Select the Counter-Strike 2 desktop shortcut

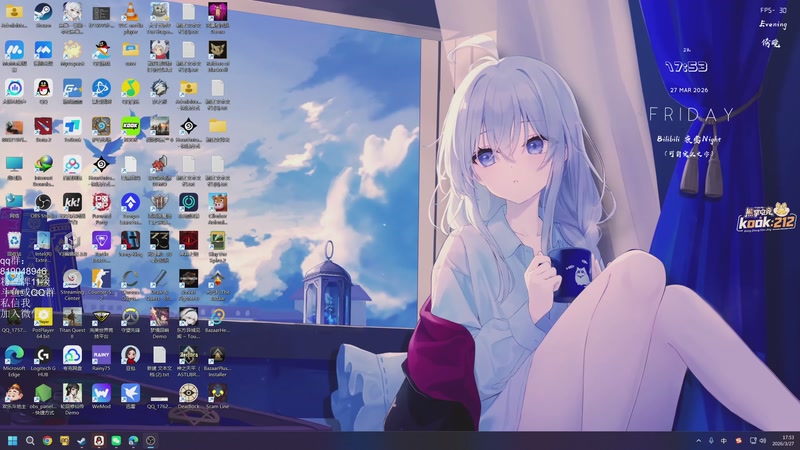(102, 285)
